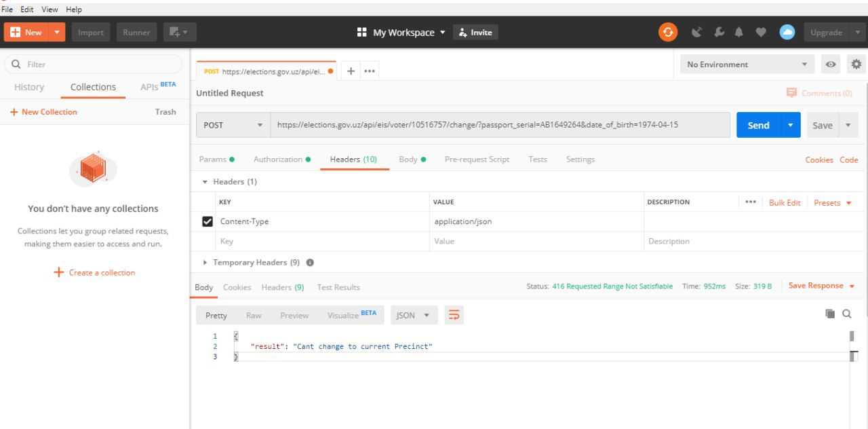This screenshot has height=429, width=868.
Task: Click the Import button
Action: [x=91, y=32]
